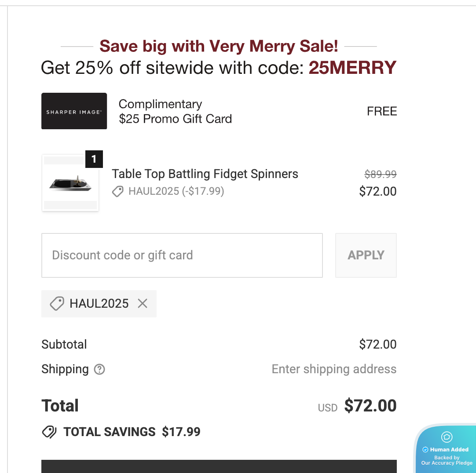
Task: Click the dark button at page bottom
Action: click(219, 466)
